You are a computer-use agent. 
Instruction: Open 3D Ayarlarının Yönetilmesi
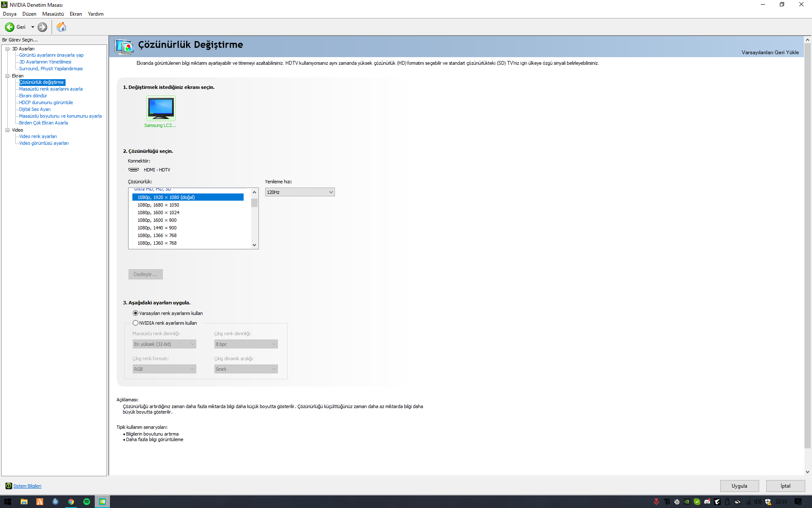[45, 62]
